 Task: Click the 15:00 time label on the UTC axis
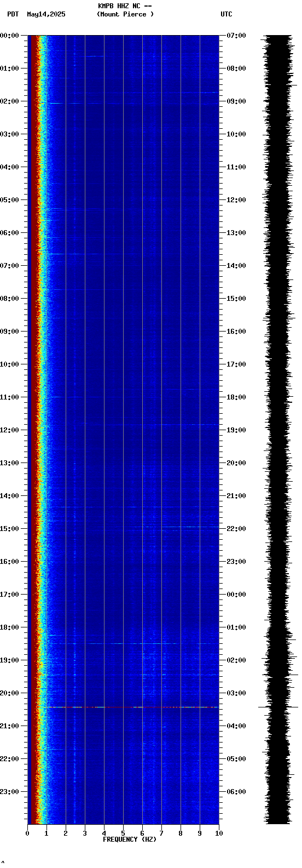(236, 299)
